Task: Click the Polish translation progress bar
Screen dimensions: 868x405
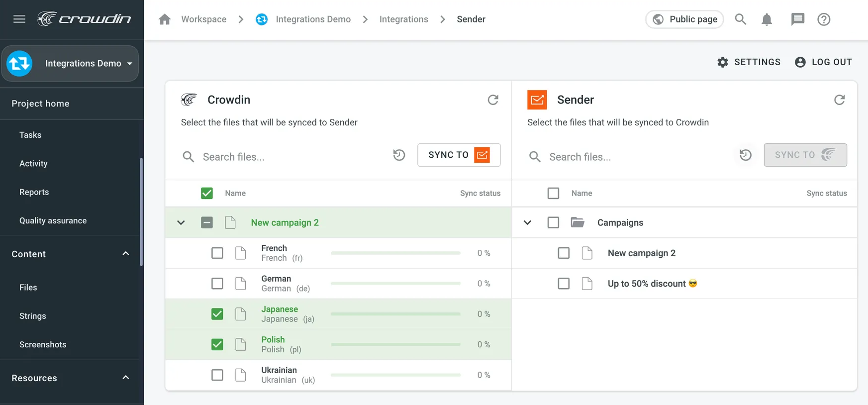Action: 395,344
